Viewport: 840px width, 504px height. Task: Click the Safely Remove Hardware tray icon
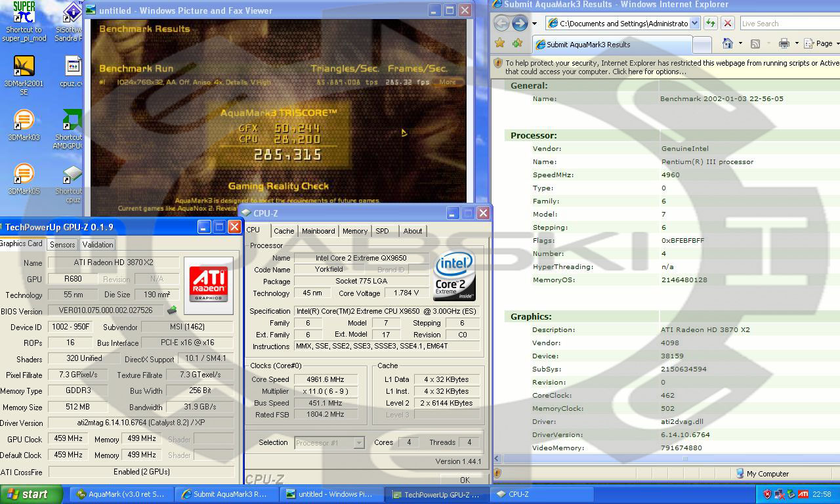[x=791, y=494]
